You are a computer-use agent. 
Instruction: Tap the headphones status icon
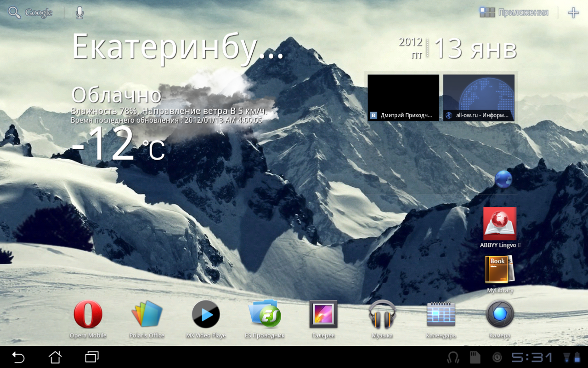pyautogui.click(x=453, y=357)
